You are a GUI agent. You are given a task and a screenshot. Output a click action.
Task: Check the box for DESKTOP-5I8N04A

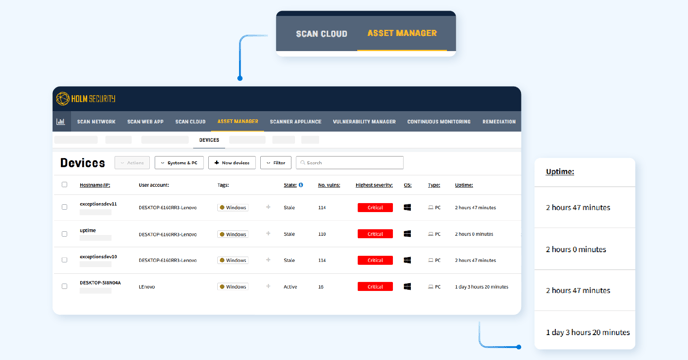64,286
